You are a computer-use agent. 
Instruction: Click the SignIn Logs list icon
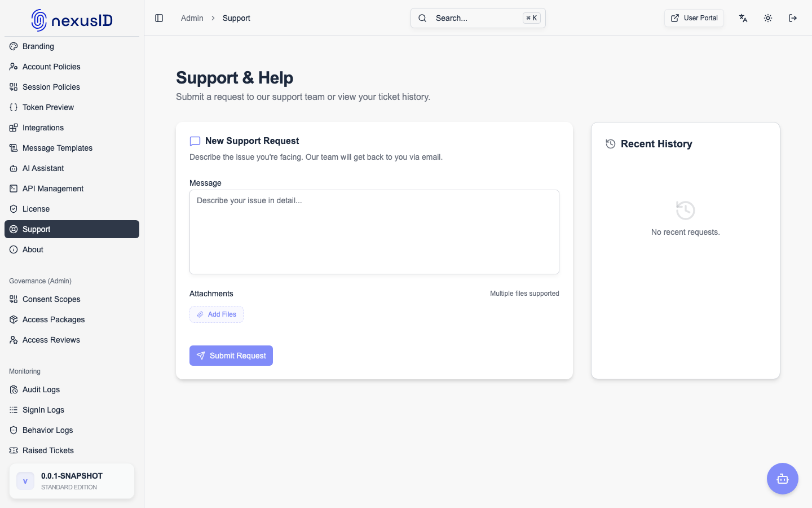pyautogui.click(x=14, y=410)
